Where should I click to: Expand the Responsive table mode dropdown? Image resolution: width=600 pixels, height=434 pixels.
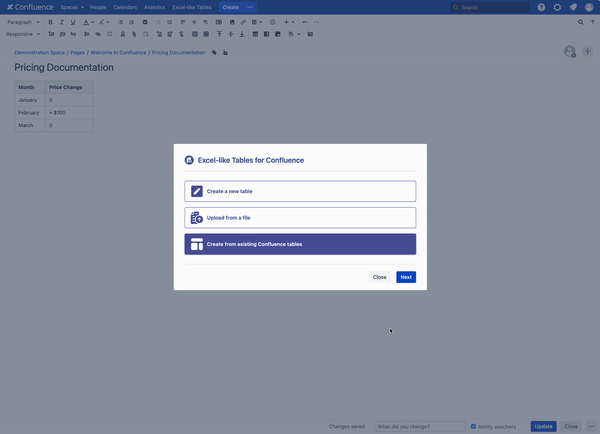tap(24, 34)
